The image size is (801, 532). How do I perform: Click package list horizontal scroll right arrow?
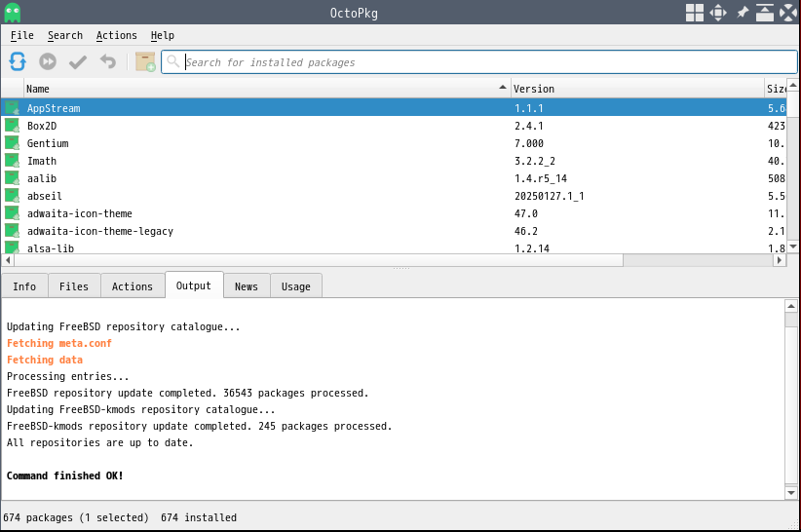click(780, 260)
